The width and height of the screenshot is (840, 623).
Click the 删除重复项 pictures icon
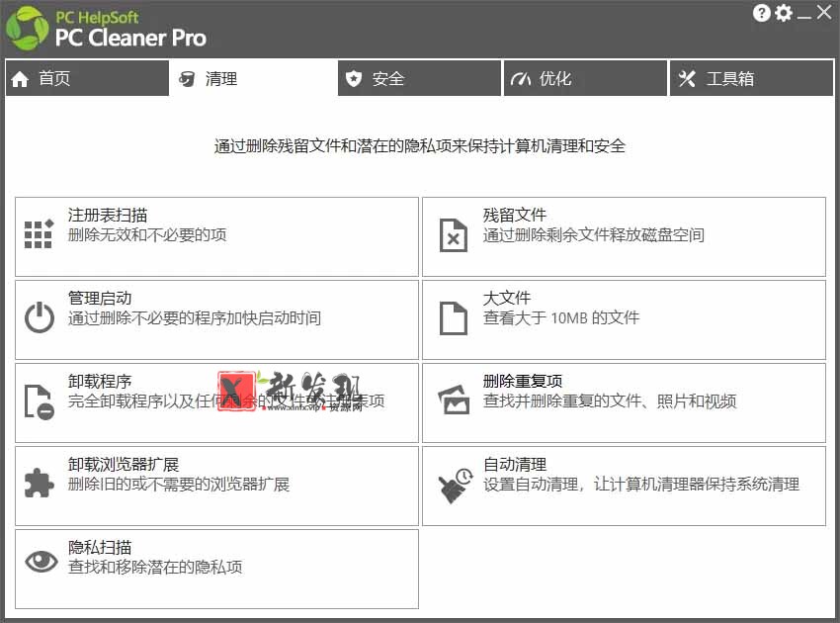click(x=454, y=400)
